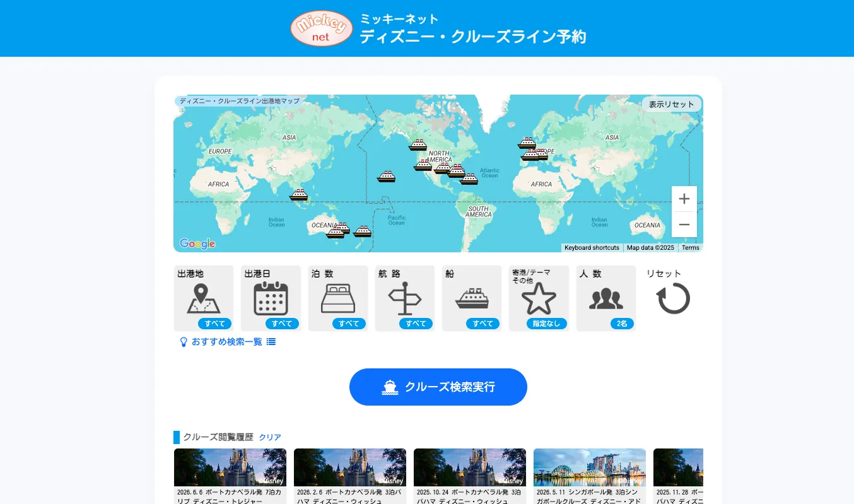
Task: Open the 人数 passengers filter
Action: [606, 298]
